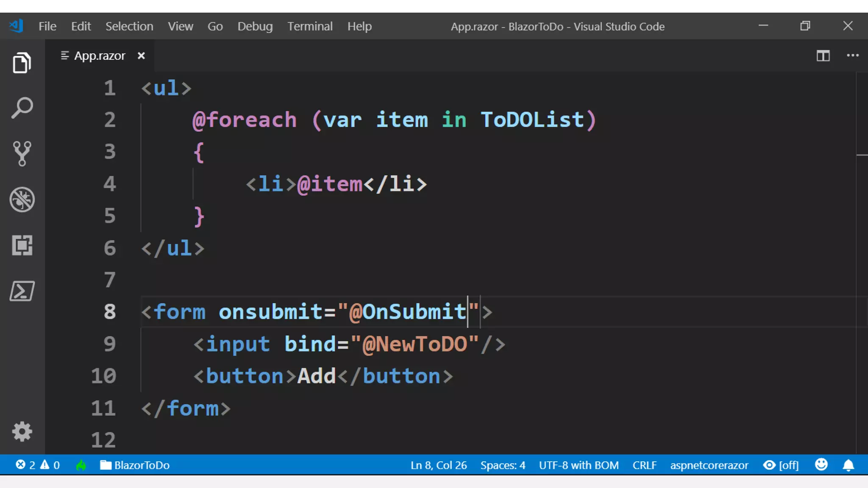The image size is (868, 488).
Task: Open the Manage gear settings icon
Action: pyautogui.click(x=22, y=432)
